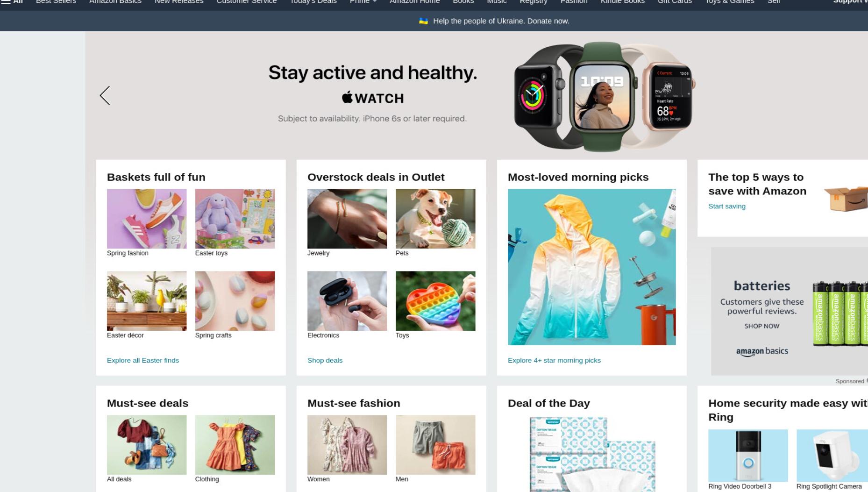Click the Start saving link
This screenshot has height=492, width=868.
click(727, 206)
